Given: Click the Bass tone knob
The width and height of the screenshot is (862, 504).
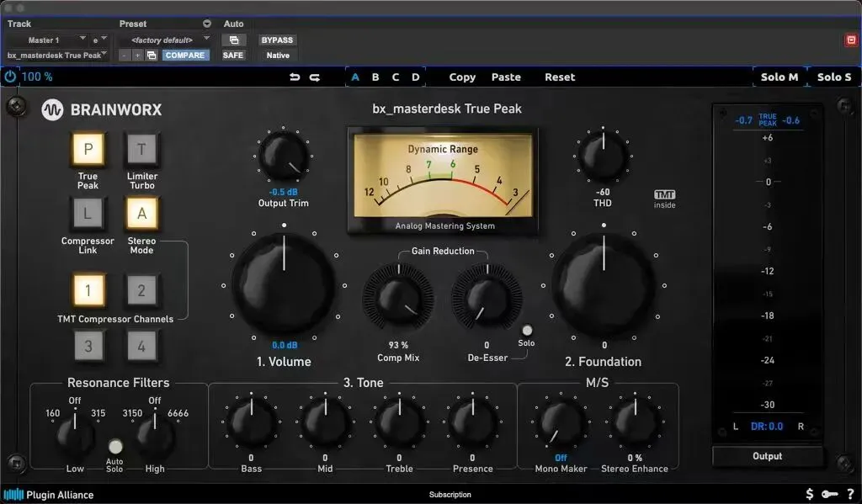Looking at the screenshot, I should click(x=251, y=422).
